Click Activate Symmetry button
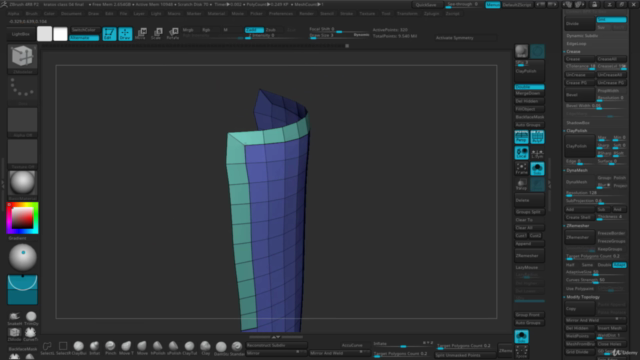The image size is (640, 360). [x=455, y=38]
